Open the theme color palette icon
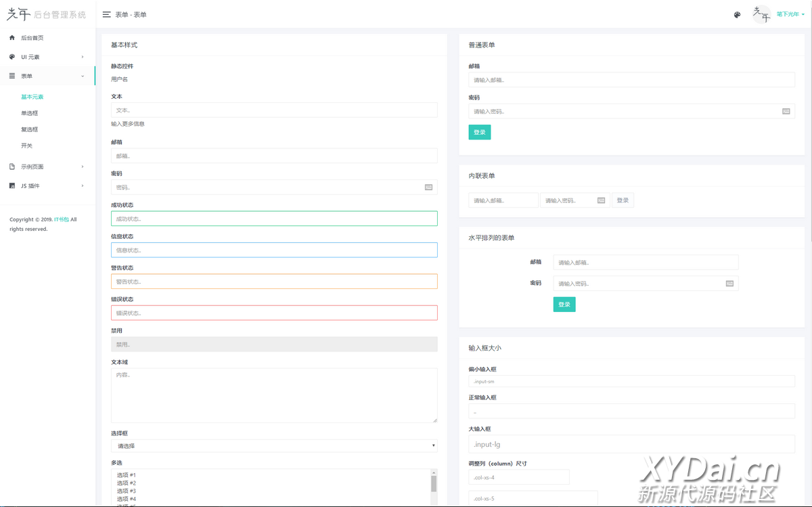The width and height of the screenshot is (812, 507). (x=738, y=14)
